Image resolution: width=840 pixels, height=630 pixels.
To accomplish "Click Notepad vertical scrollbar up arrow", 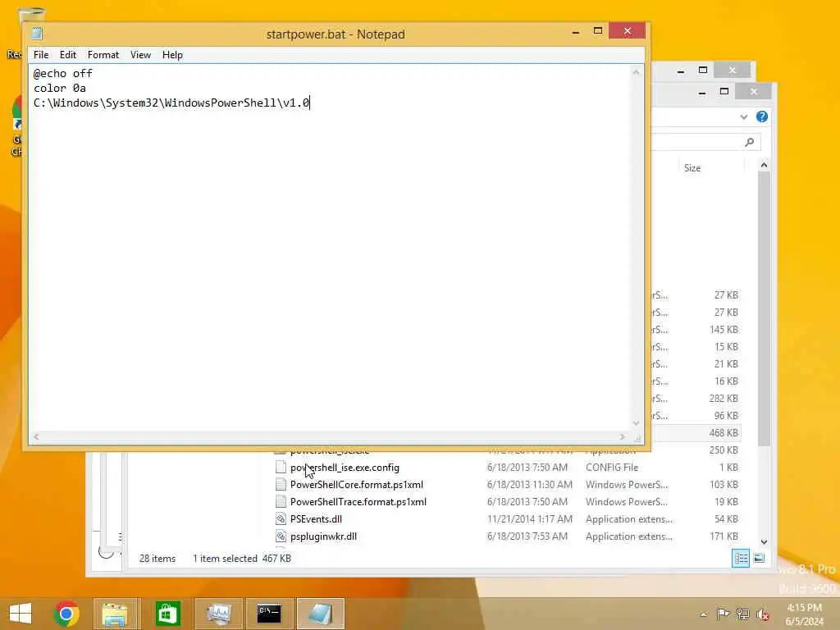I will coord(636,72).
